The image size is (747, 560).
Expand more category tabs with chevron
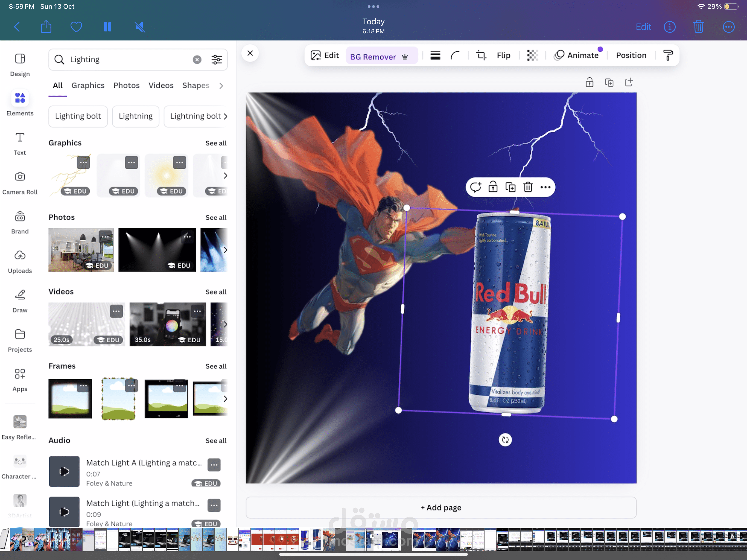coord(221,86)
